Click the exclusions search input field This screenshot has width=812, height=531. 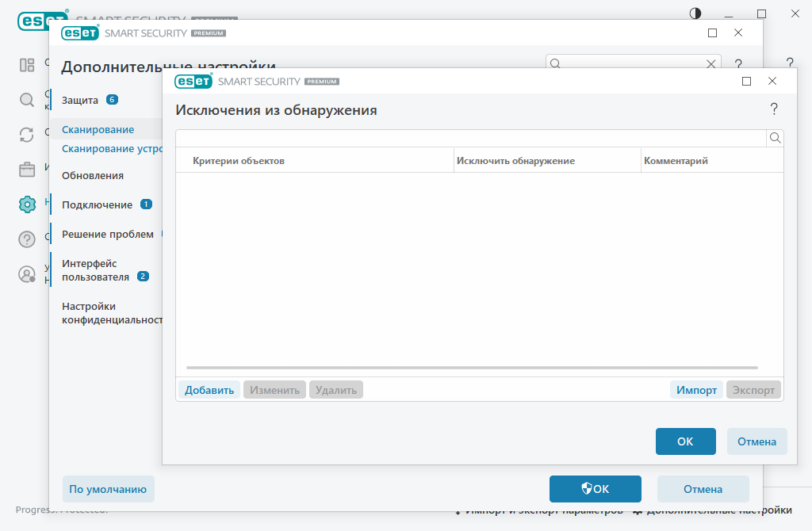pyautogui.click(x=471, y=138)
